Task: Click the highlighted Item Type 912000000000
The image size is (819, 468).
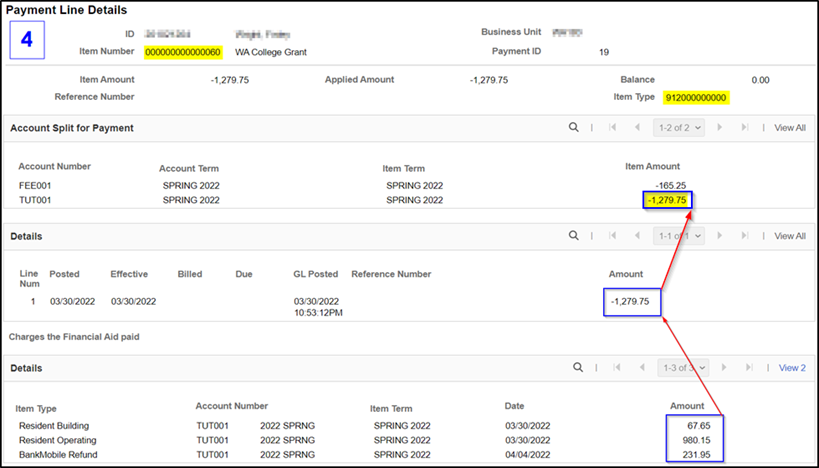Action: pyautogui.click(x=696, y=98)
